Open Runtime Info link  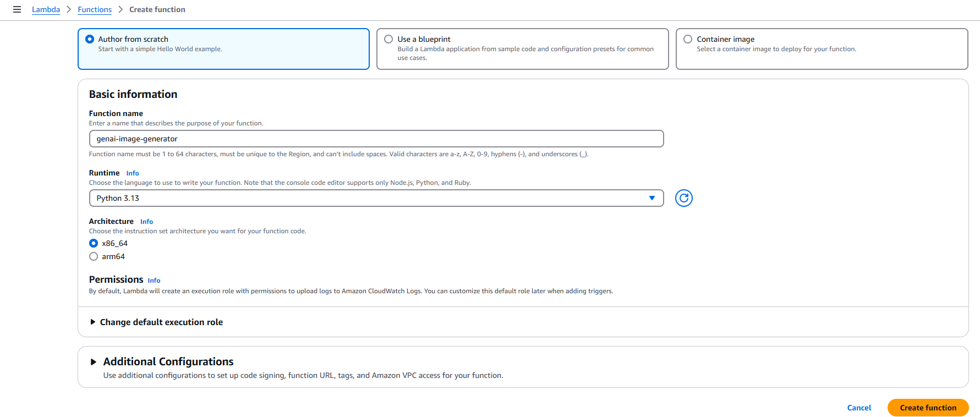pos(133,173)
